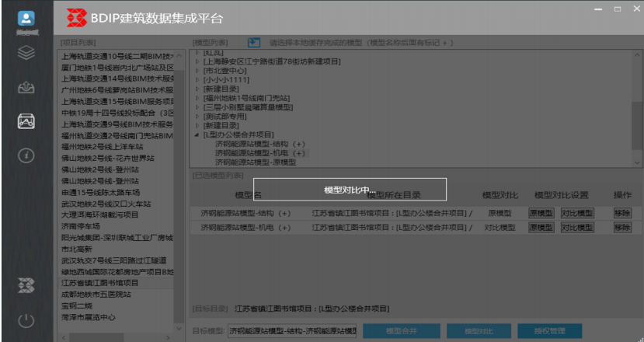Click the project list scroll left arrow
The image size is (644, 342).
tap(63, 337)
